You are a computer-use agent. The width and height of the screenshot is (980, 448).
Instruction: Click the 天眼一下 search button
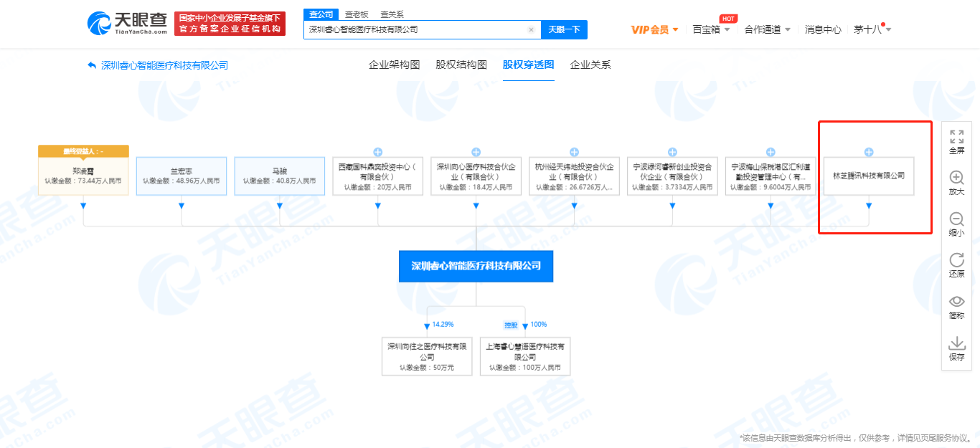click(x=564, y=29)
